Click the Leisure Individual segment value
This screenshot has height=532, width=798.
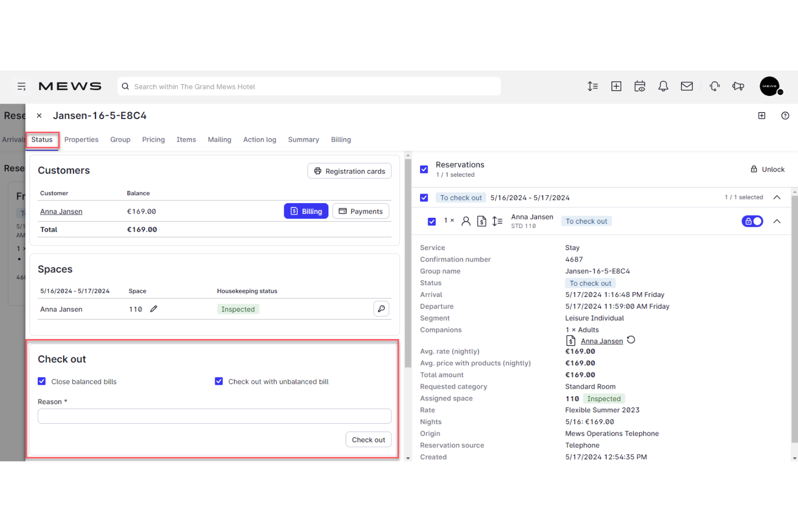[x=595, y=319]
